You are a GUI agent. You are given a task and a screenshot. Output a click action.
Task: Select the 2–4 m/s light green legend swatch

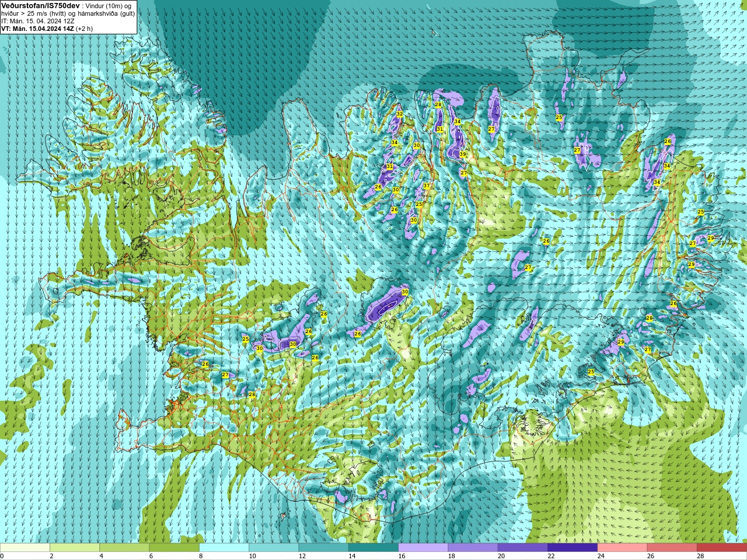tap(75, 548)
